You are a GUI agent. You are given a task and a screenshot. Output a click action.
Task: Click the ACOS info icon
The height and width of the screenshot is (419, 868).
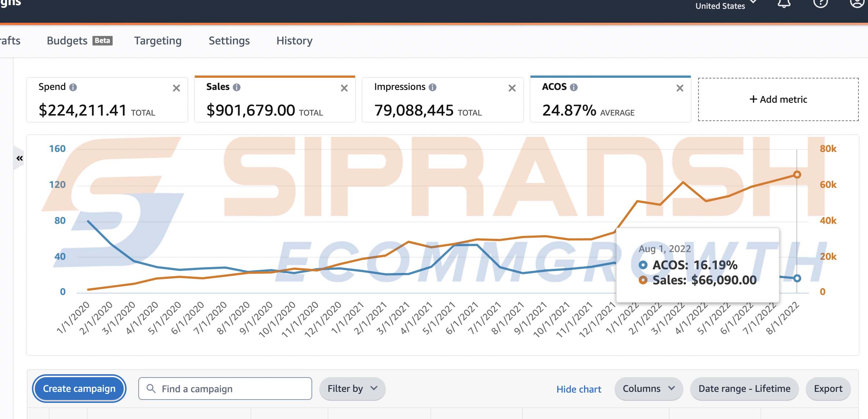tap(574, 87)
